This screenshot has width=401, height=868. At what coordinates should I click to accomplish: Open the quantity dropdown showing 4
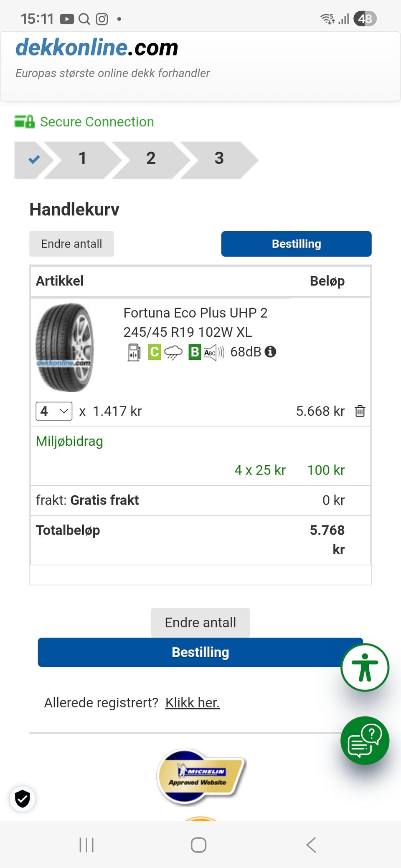coord(54,411)
